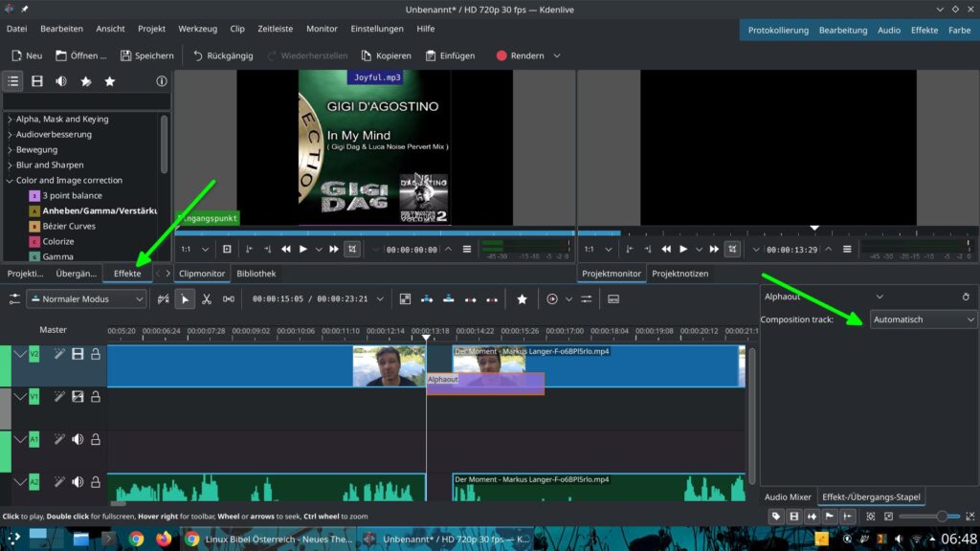Open clip monitor 1:1 zoom dropdown

195,250
